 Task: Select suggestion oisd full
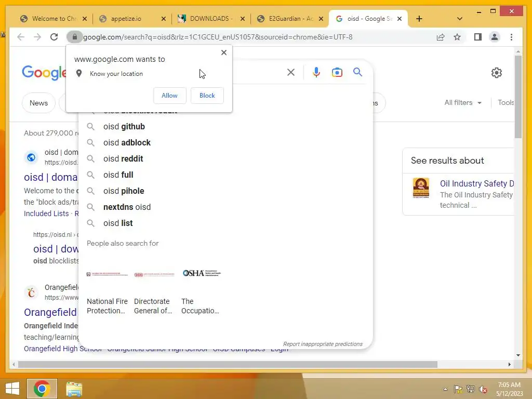coord(225,175)
